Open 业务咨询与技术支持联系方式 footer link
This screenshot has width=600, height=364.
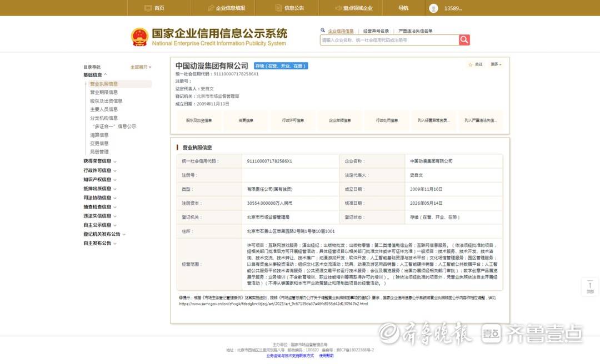[290, 356]
